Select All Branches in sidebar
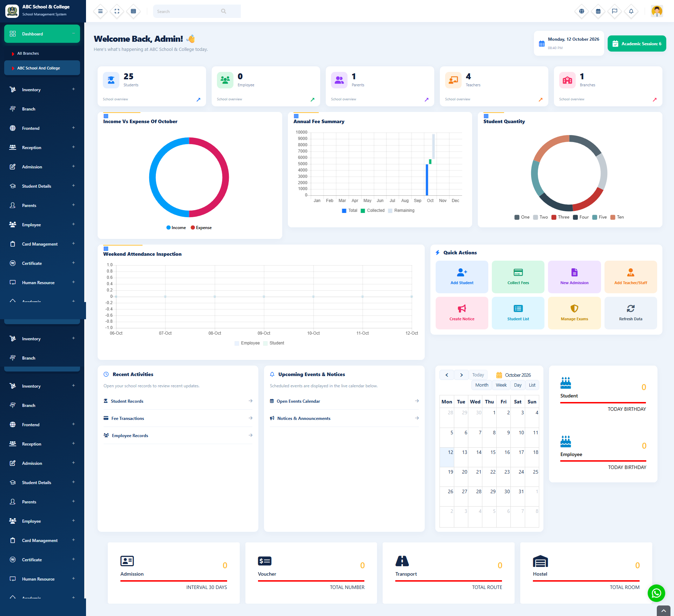The height and width of the screenshot is (616, 674). pyautogui.click(x=42, y=53)
